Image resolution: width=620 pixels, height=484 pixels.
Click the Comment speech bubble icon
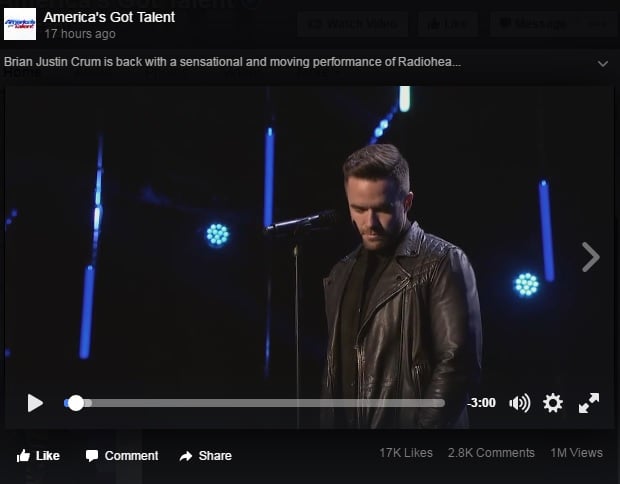92,456
